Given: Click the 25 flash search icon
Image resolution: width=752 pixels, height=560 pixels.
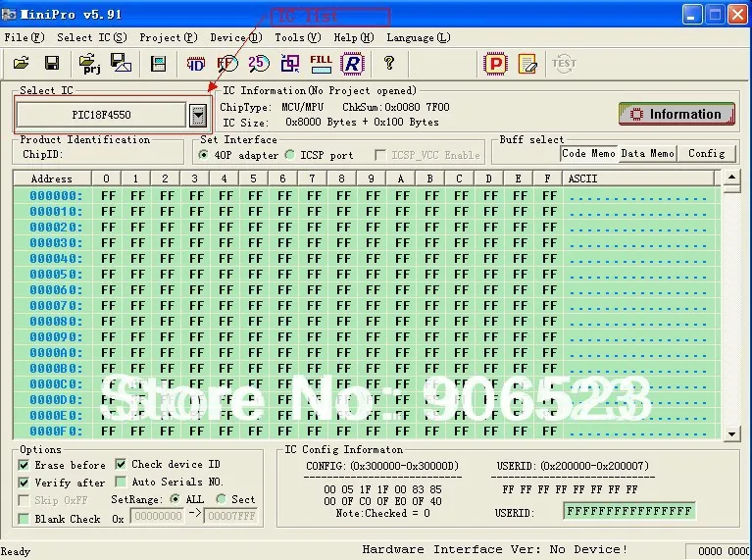Looking at the screenshot, I should pyautogui.click(x=259, y=64).
